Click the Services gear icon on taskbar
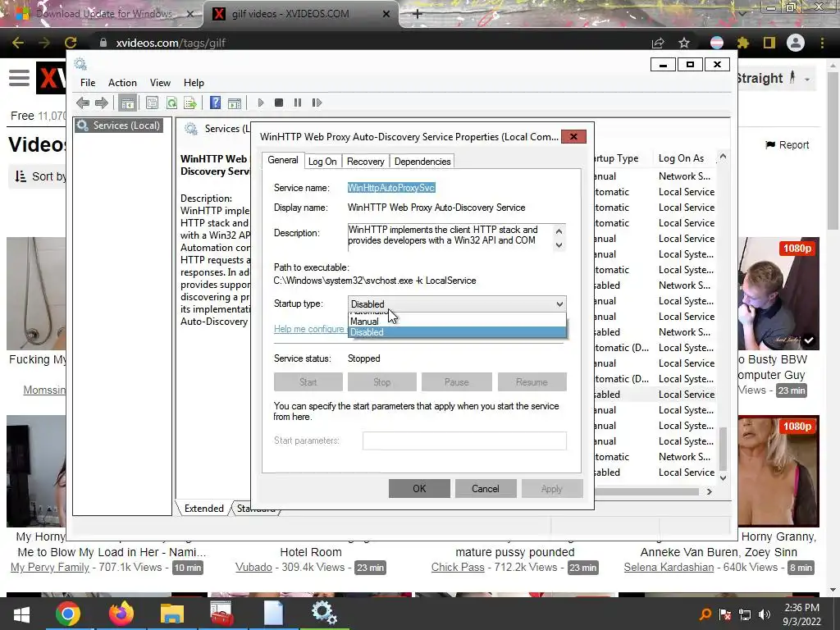 pyautogui.click(x=324, y=614)
